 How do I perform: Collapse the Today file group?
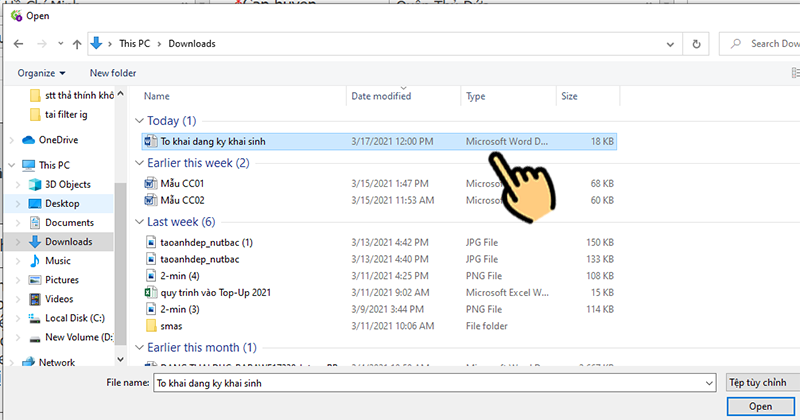(139, 121)
